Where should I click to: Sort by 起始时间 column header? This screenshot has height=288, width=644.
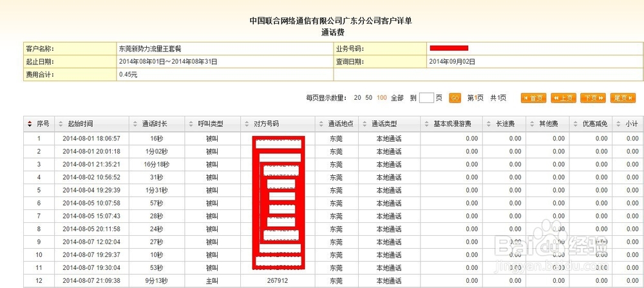(92, 124)
